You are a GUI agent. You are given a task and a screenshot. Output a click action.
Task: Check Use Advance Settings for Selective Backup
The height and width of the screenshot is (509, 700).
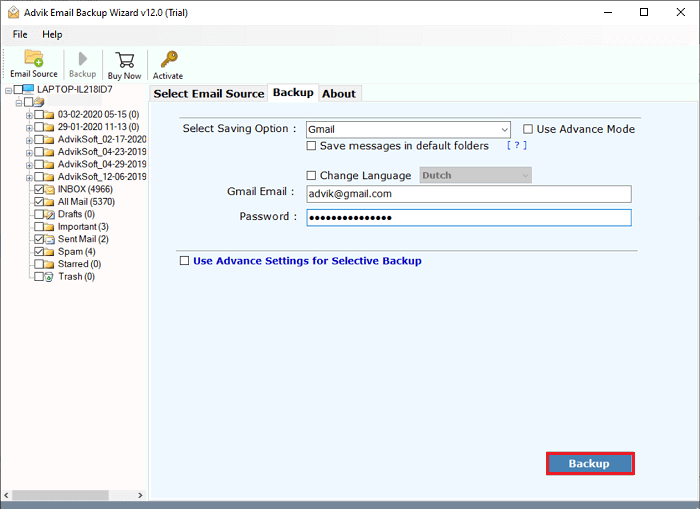184,260
